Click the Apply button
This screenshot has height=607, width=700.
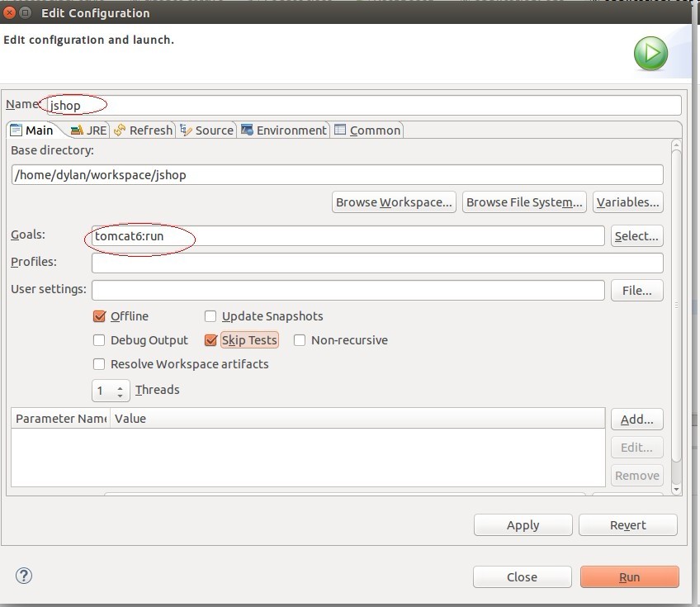click(523, 525)
